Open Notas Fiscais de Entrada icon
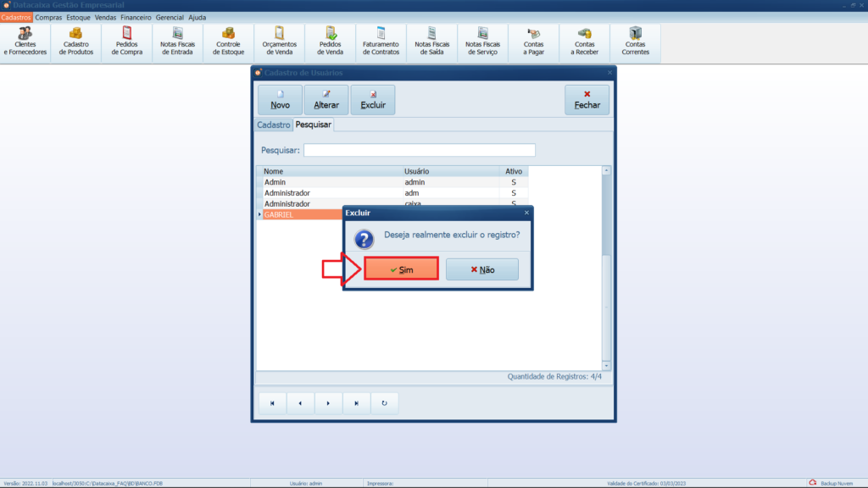868x488 pixels. click(178, 42)
